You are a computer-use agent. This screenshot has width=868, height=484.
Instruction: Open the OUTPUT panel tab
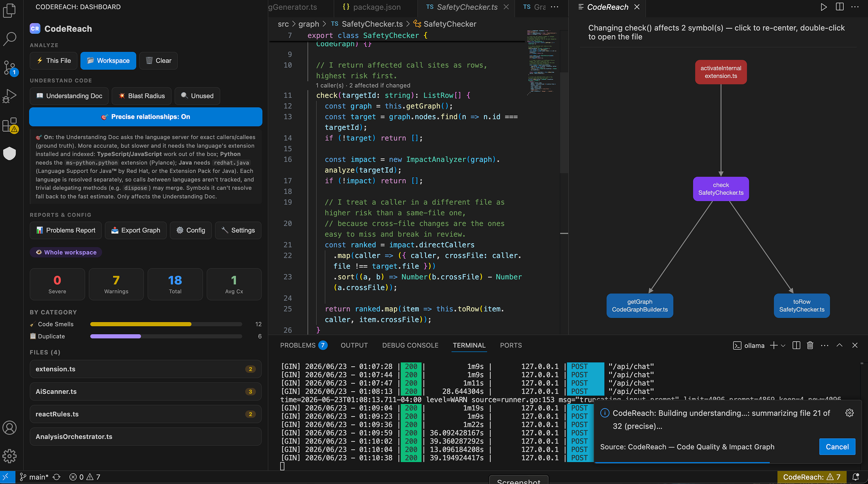point(354,345)
